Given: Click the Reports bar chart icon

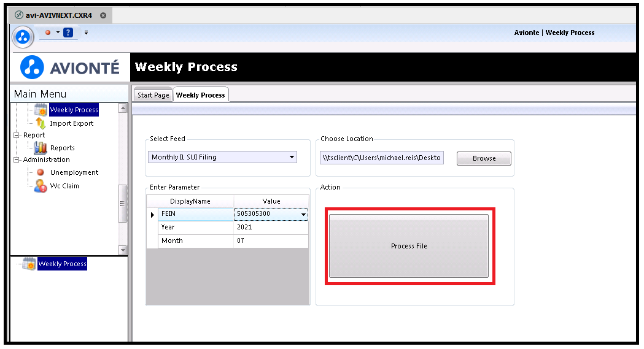Looking at the screenshot, I should point(41,148).
